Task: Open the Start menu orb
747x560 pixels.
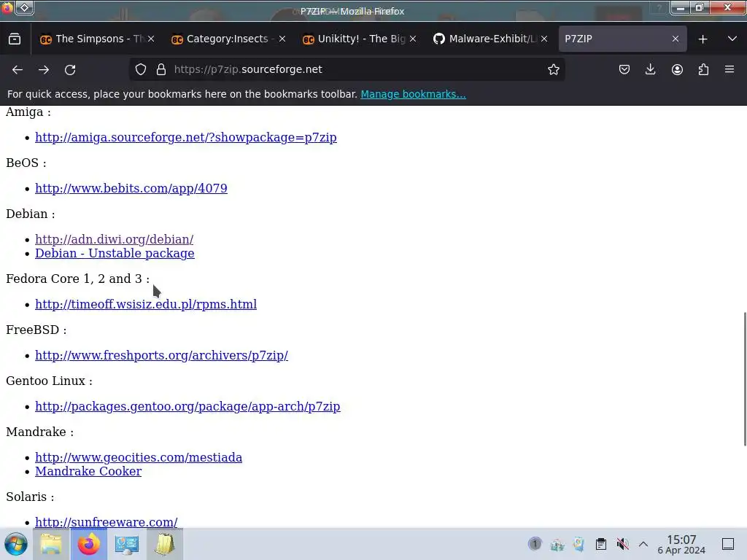Action: 16,544
